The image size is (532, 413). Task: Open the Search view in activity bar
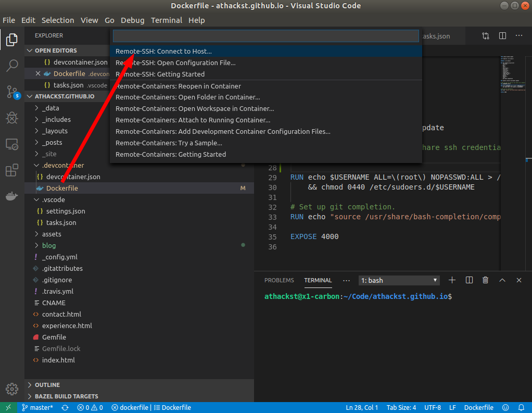(x=12, y=66)
